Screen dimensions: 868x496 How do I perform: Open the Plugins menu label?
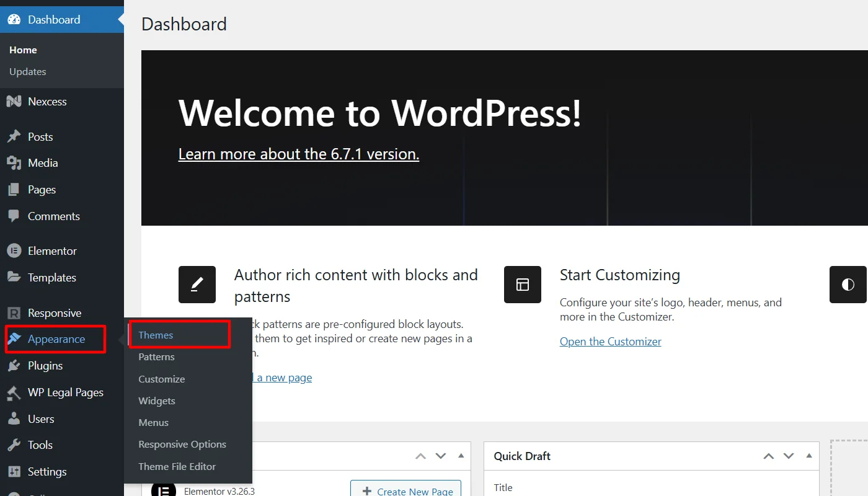point(45,366)
